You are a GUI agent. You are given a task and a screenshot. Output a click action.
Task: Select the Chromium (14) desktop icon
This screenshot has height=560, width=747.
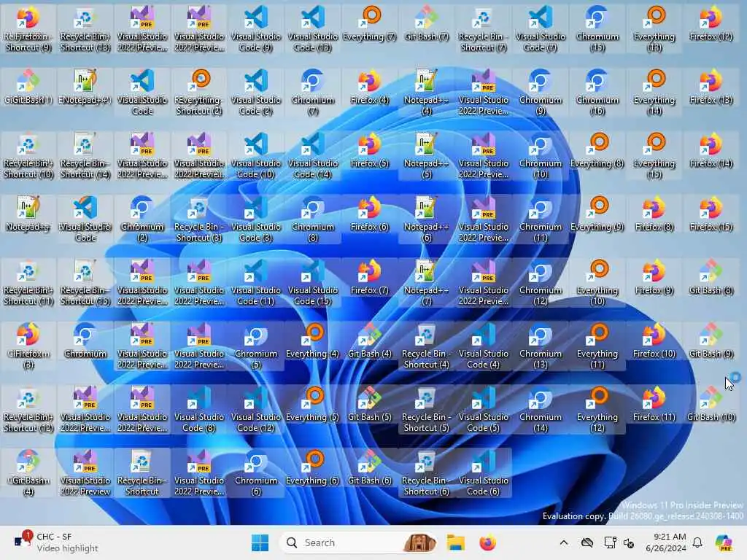(541, 409)
